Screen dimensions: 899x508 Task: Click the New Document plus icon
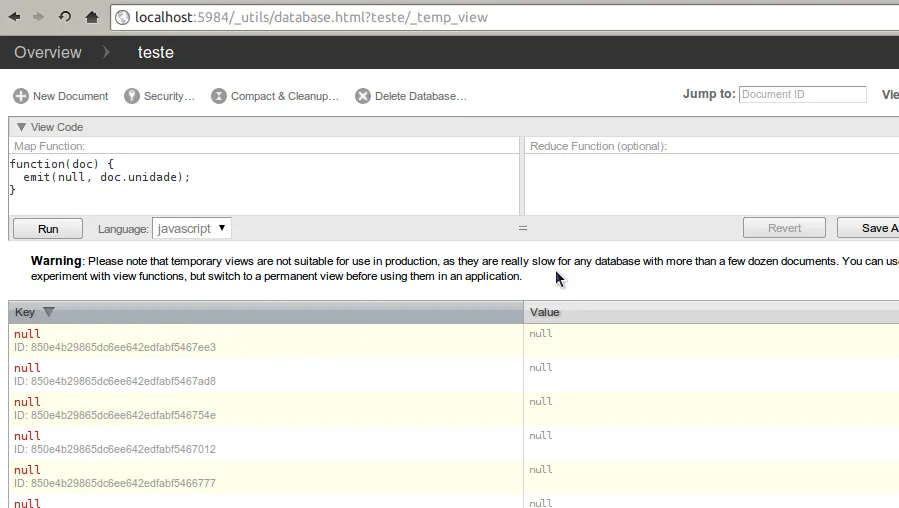point(20,96)
